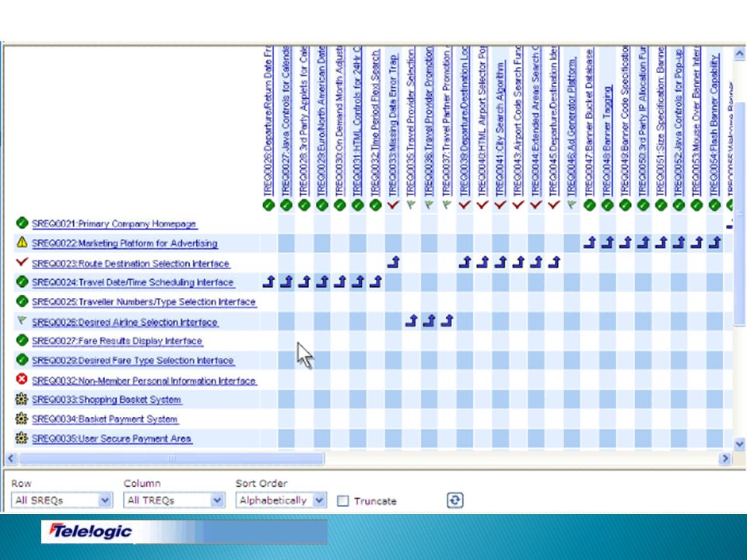This screenshot has height=560, width=747.
Task: Open the Column dropdown showing All TREQs
Action: click(x=174, y=500)
